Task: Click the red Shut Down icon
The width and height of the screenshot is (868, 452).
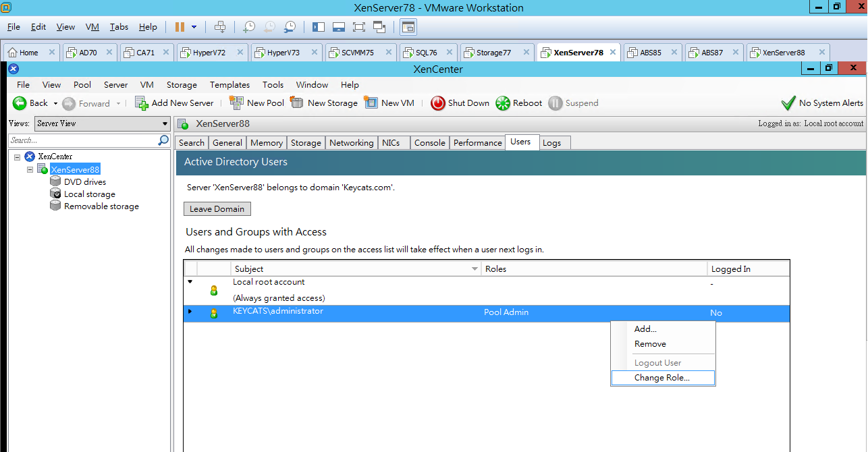Action: [438, 103]
